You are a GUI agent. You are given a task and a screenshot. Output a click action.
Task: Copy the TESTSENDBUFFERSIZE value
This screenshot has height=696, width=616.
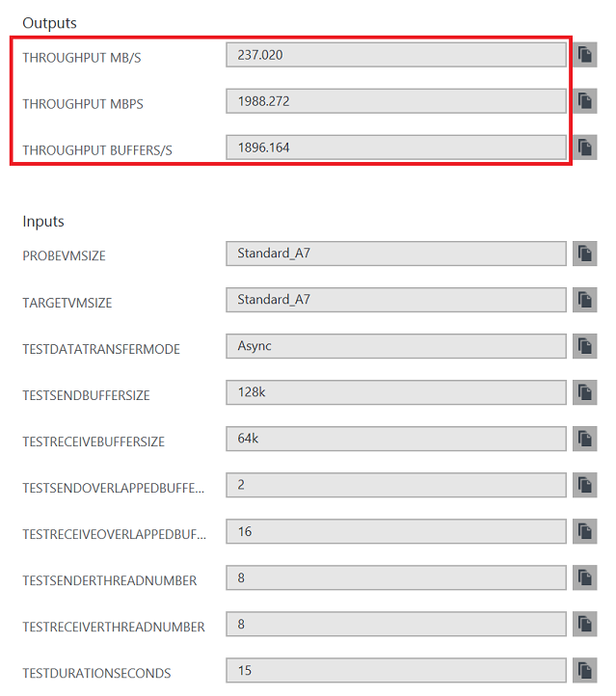pyautogui.click(x=584, y=392)
